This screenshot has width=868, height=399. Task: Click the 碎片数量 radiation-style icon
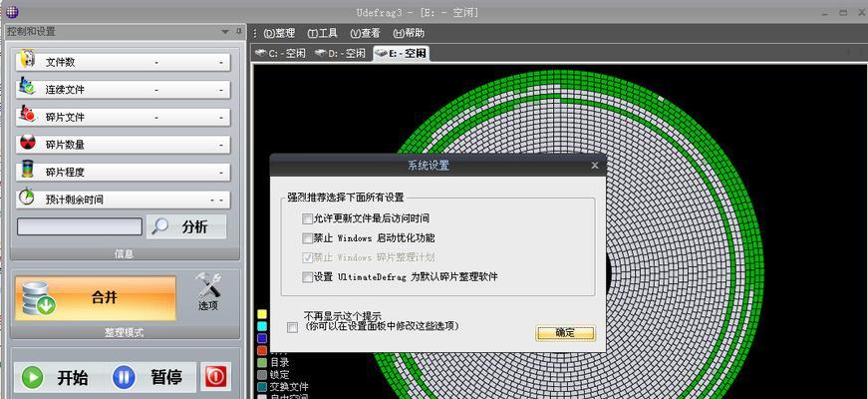pos(27,143)
